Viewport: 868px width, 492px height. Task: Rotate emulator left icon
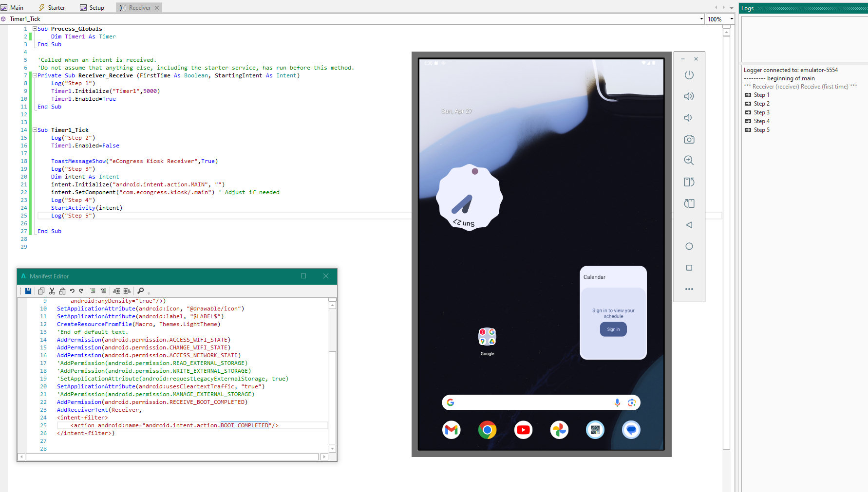(689, 182)
